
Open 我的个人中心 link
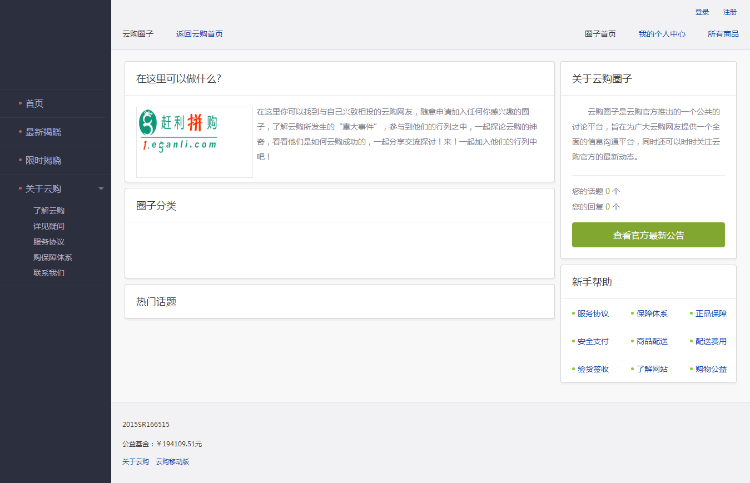point(662,33)
